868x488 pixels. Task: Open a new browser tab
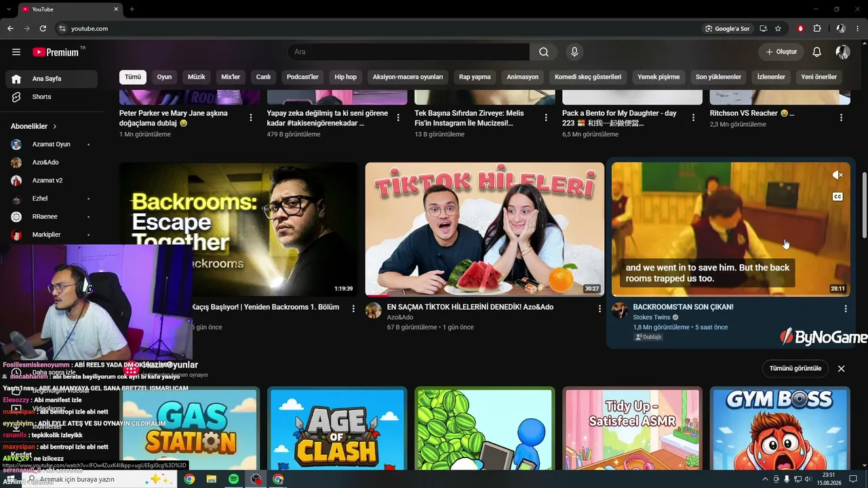pos(132,9)
